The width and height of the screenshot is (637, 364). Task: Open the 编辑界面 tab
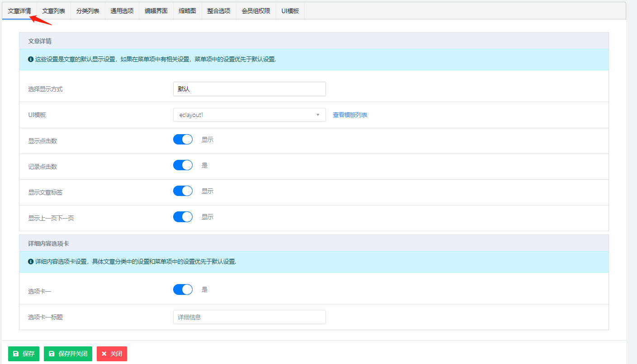click(156, 11)
